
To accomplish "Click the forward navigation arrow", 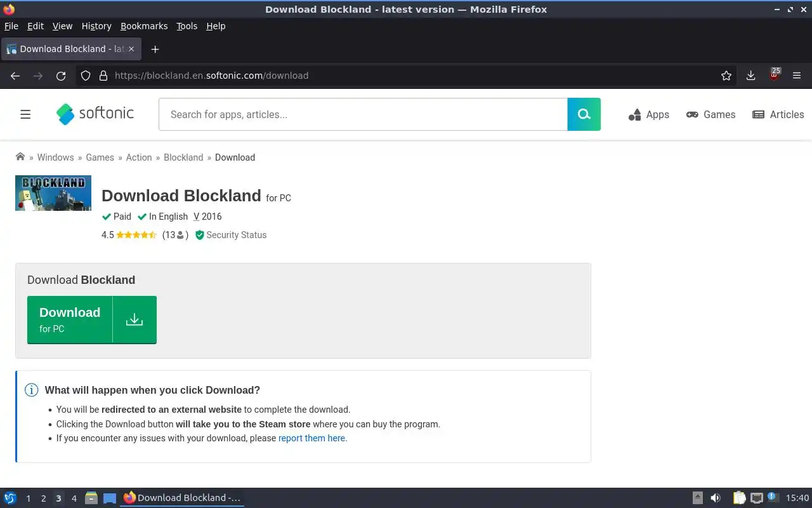I will (38, 76).
